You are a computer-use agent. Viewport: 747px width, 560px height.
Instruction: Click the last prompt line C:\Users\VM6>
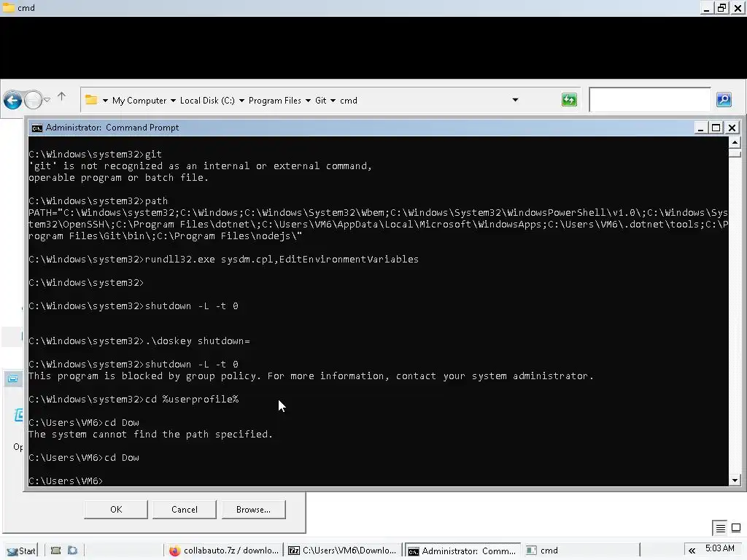66,481
